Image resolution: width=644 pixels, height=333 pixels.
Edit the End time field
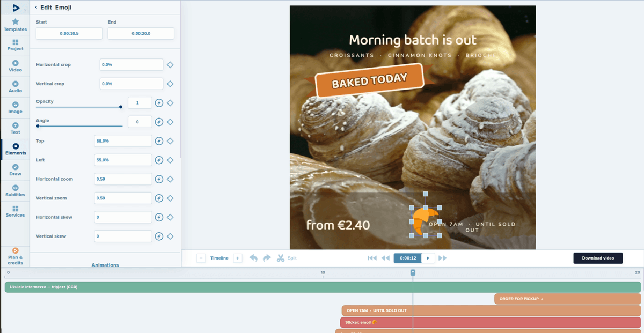[x=141, y=33]
